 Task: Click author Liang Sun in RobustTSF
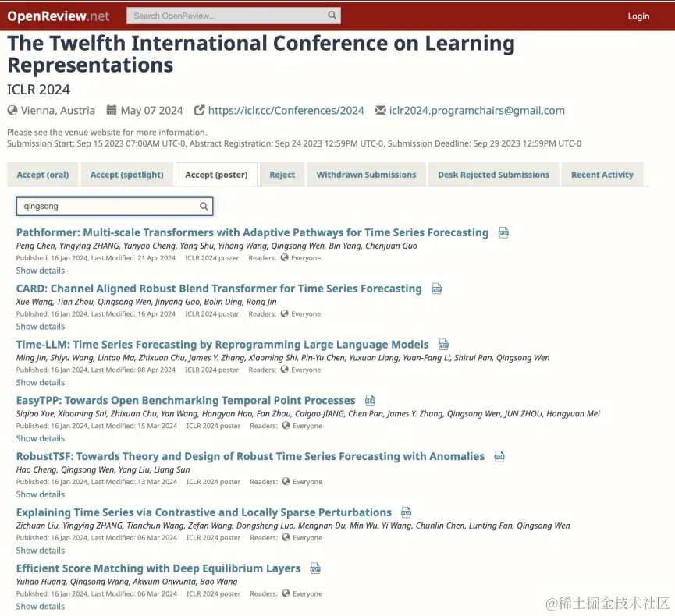[x=172, y=469]
